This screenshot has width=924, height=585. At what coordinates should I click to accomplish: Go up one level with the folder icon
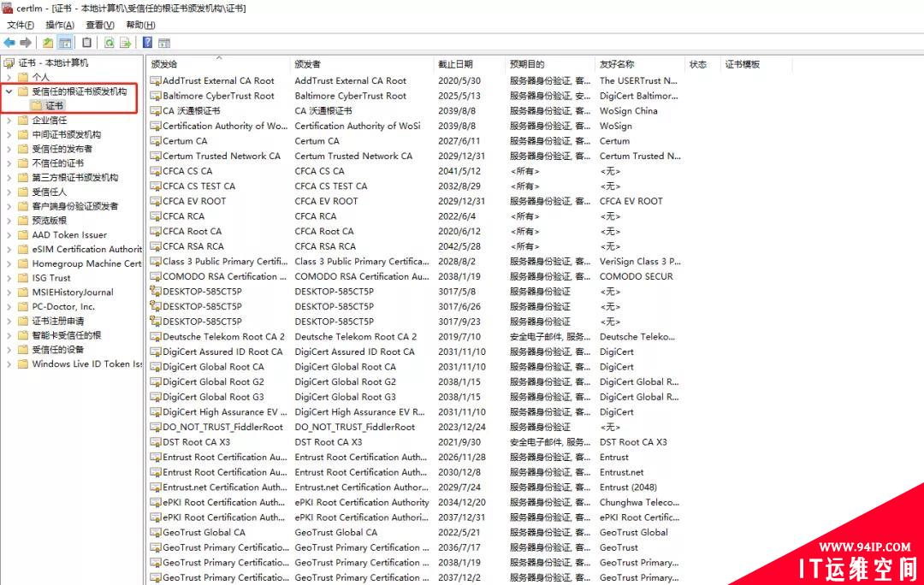(48, 43)
